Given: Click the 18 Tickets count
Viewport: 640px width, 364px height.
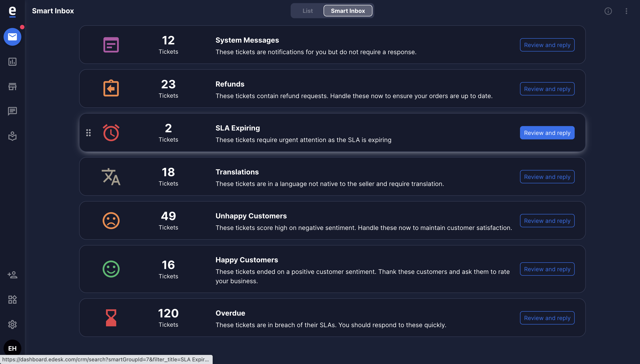Looking at the screenshot, I should click(x=168, y=177).
